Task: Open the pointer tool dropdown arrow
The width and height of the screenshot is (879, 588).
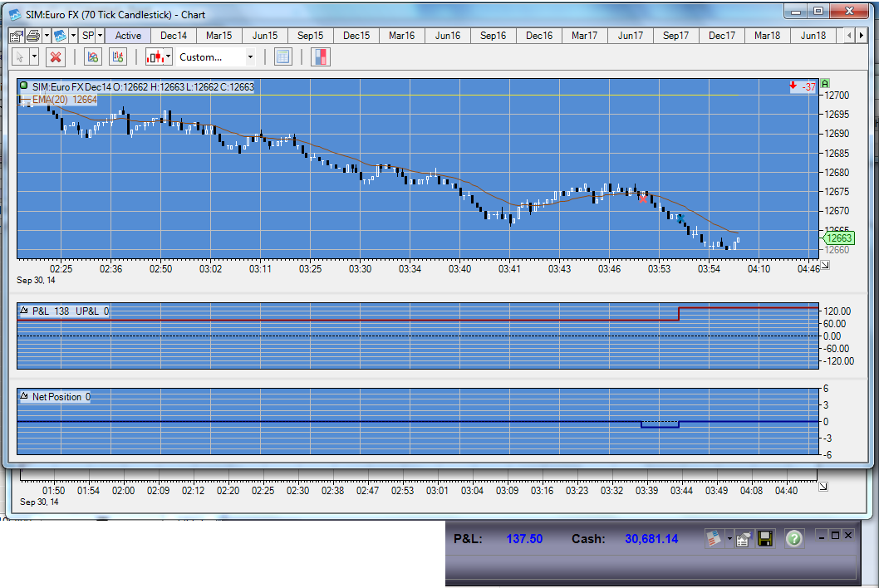Action: pyautogui.click(x=34, y=57)
